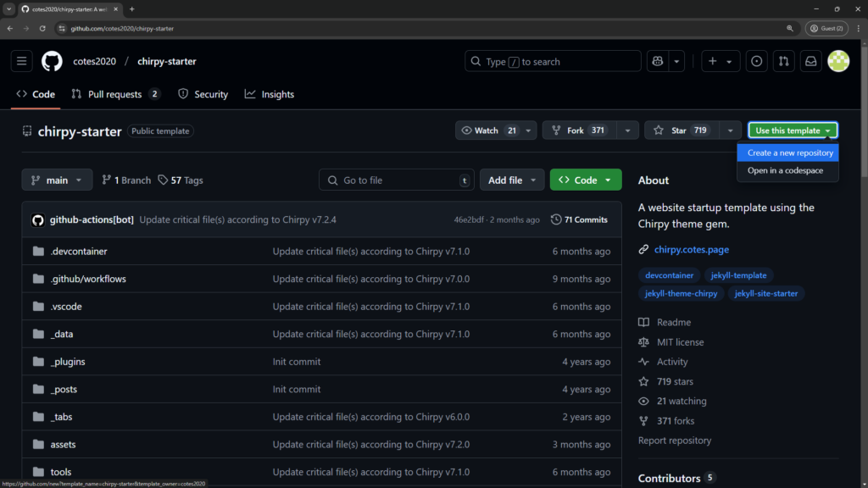868x488 pixels.
Task: Open the GitHub hamburger navigation menu
Action: coord(21,61)
